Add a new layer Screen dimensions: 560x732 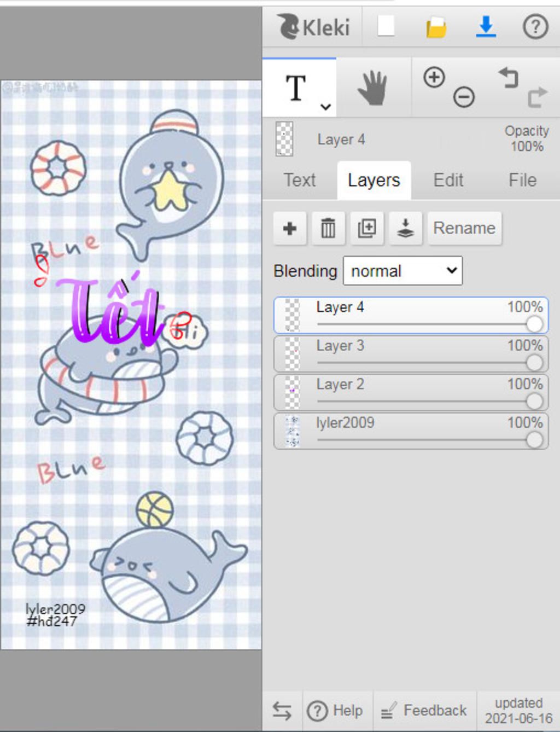click(x=290, y=228)
